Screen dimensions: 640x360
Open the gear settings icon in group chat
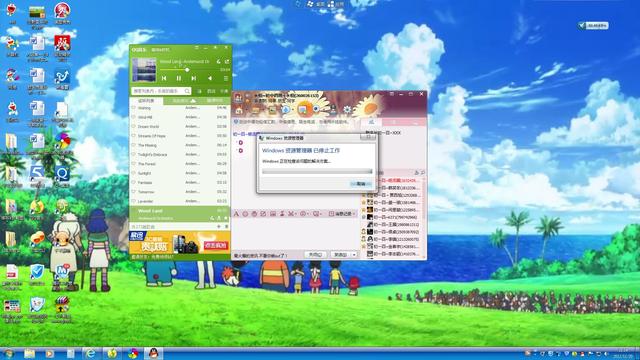[x=347, y=110]
